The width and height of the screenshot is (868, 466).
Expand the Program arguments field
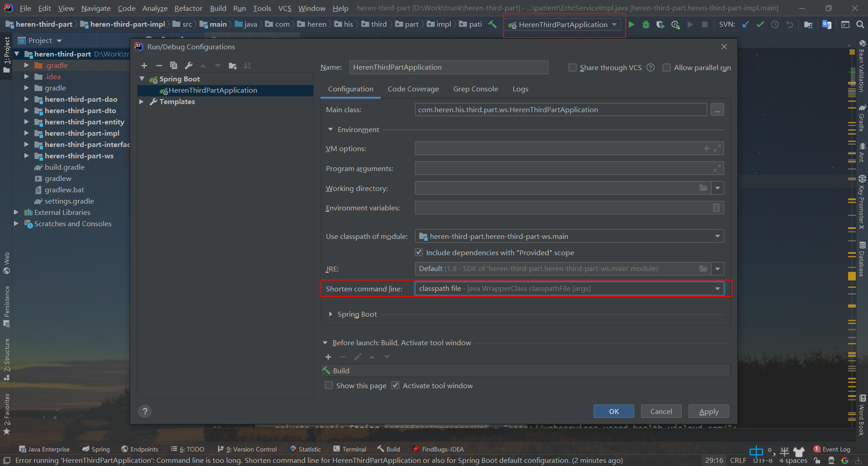point(717,168)
